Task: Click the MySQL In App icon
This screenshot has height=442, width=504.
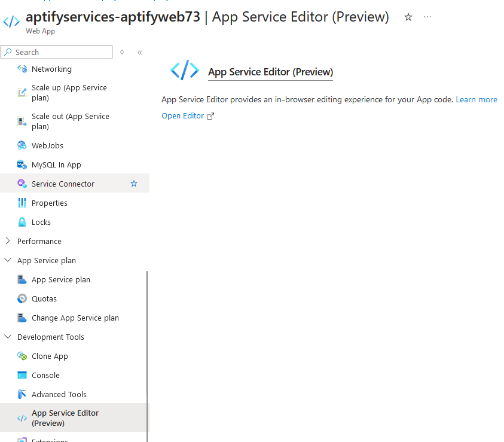Action: point(22,164)
